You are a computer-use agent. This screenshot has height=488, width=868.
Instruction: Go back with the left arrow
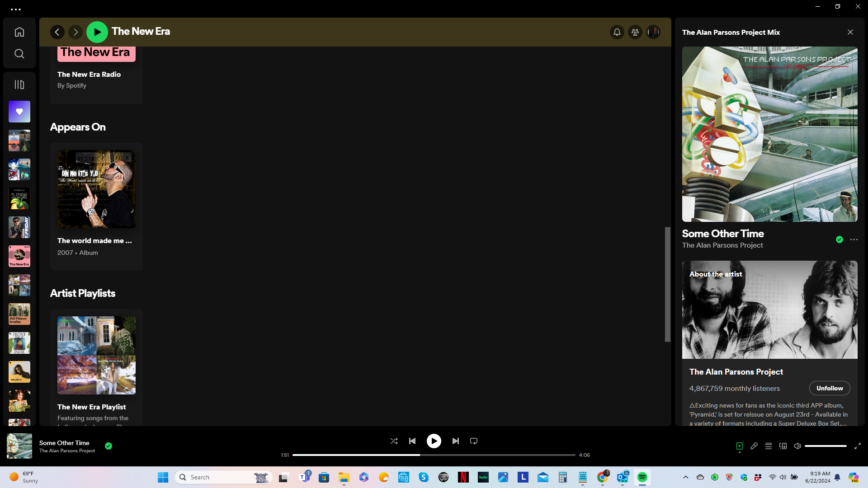57,32
